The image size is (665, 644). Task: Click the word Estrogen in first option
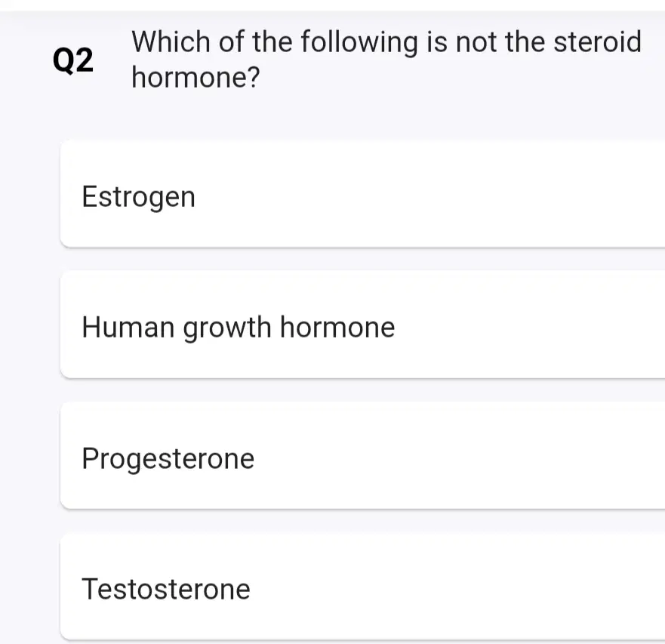tap(139, 197)
